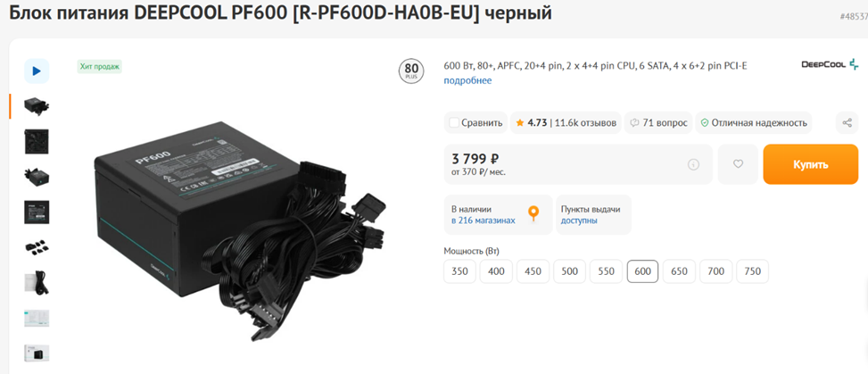This screenshot has width=868, height=374.
Task: Open the 4.73 star rating reviews
Action: [x=566, y=122]
